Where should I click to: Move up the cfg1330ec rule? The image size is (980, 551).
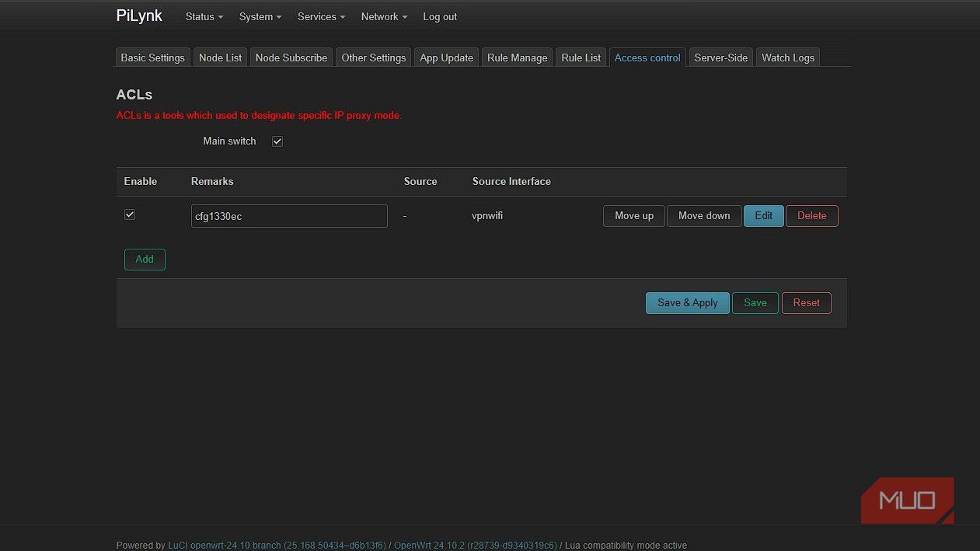634,216
